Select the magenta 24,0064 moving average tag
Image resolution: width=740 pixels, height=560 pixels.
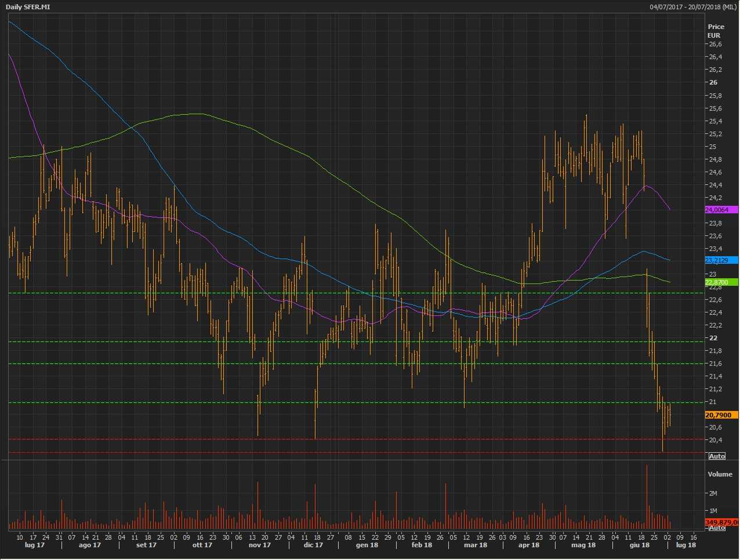pos(721,210)
